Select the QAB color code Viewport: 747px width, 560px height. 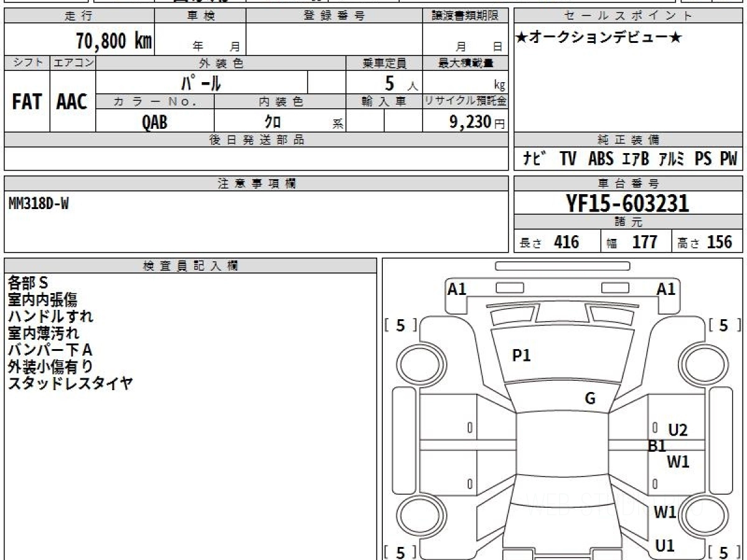(x=154, y=122)
